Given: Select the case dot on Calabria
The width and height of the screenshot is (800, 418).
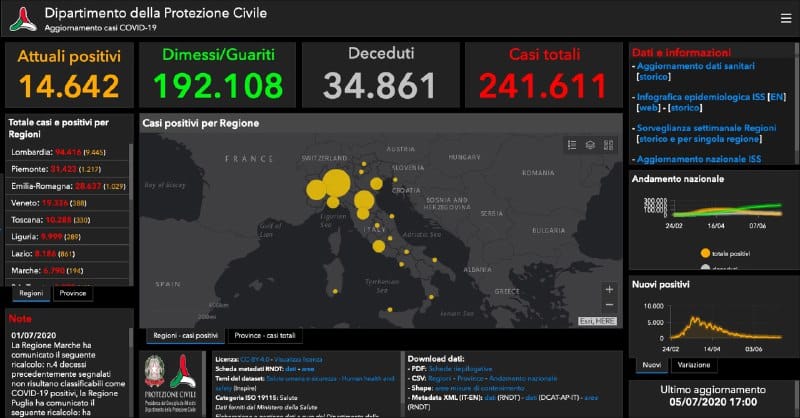Looking at the screenshot, I should tap(432, 297).
